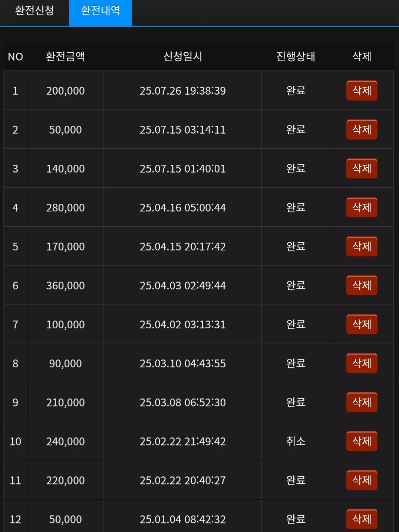Screen dimensions: 399x532
Task: Click the 진행상태 column header
Action: coord(296,56)
